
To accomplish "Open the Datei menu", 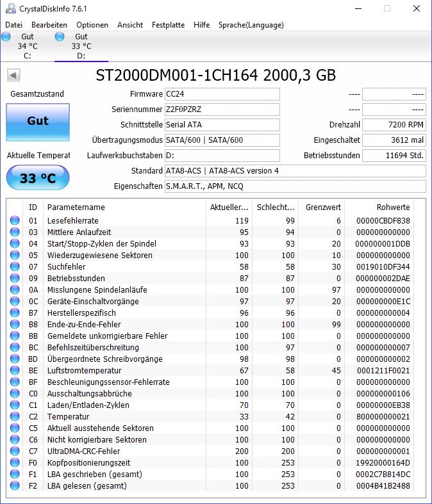I will (x=14, y=25).
